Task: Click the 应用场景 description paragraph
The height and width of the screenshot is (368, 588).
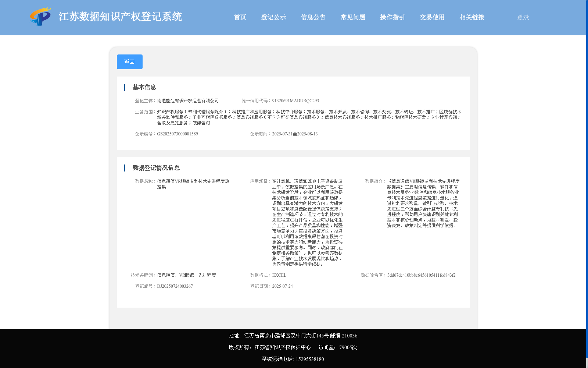Action: tap(307, 223)
